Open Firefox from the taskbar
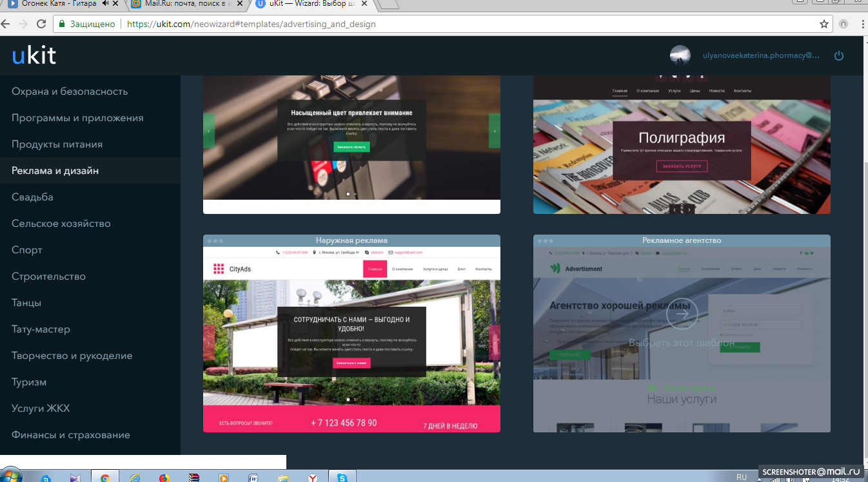 [x=164, y=477]
